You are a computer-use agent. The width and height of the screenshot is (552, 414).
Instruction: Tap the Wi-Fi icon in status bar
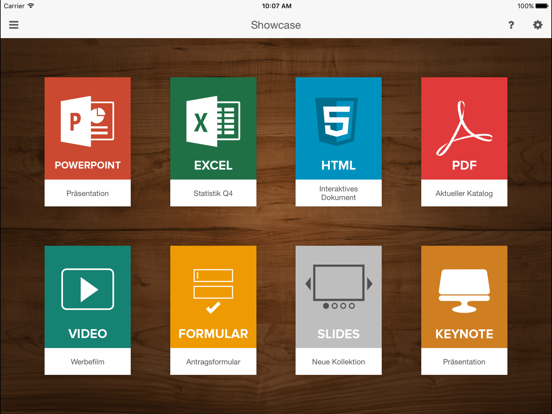[31, 6]
